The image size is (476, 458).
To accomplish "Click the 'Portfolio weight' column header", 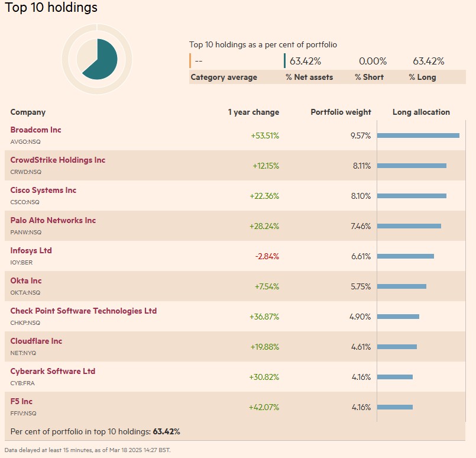I will click(x=341, y=112).
